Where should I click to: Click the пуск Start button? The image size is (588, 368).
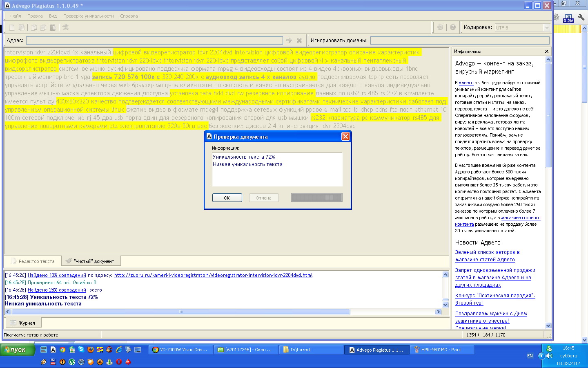click(x=18, y=350)
